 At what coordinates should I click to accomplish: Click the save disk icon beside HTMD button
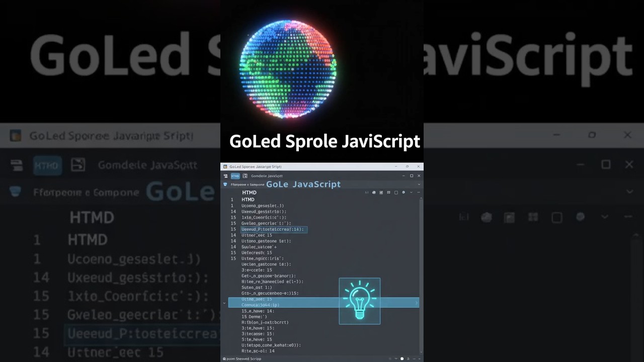pos(245,176)
